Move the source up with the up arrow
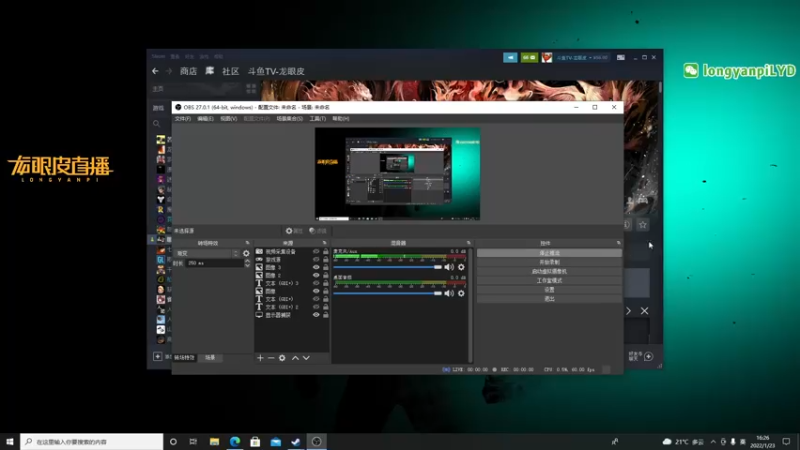800x450 pixels. coord(295,358)
